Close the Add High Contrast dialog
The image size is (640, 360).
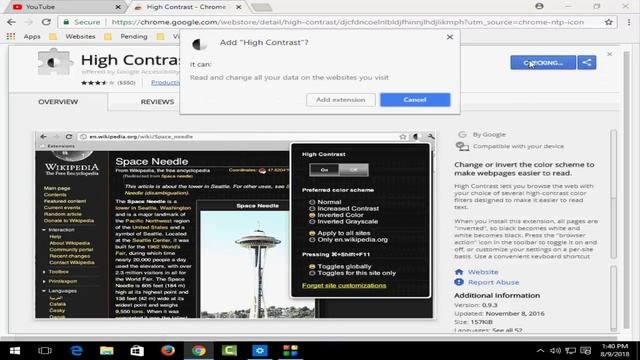point(450,37)
